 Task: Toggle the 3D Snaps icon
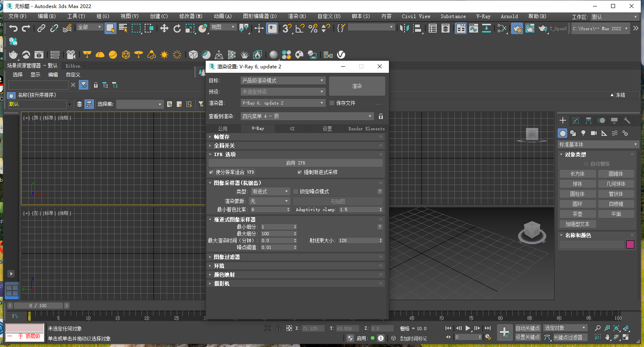pos(287,28)
